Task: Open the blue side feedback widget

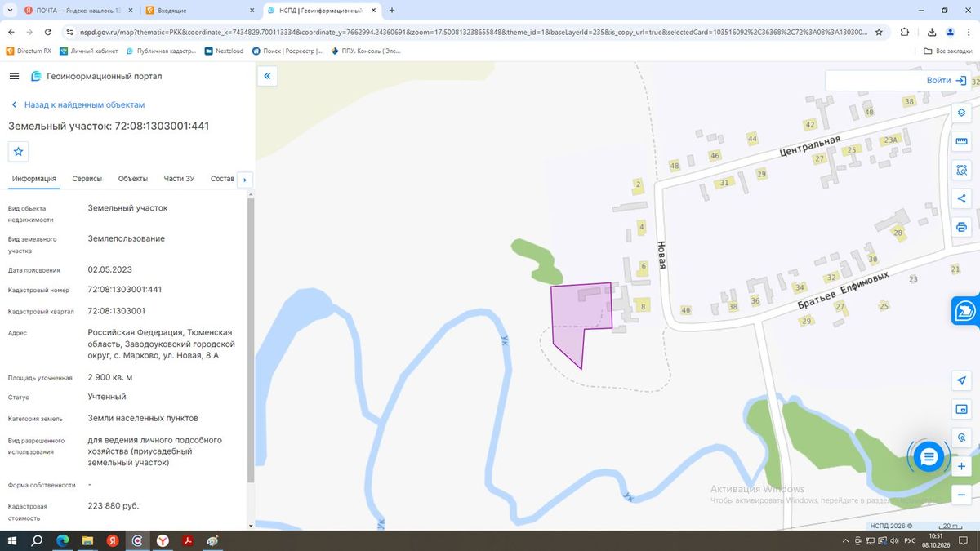Action: point(966,310)
